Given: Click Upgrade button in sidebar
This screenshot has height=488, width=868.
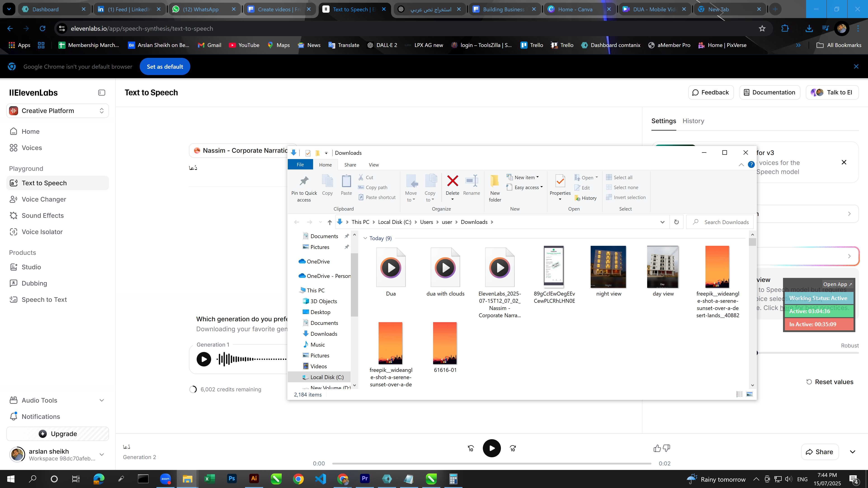Looking at the screenshot, I should (58, 434).
